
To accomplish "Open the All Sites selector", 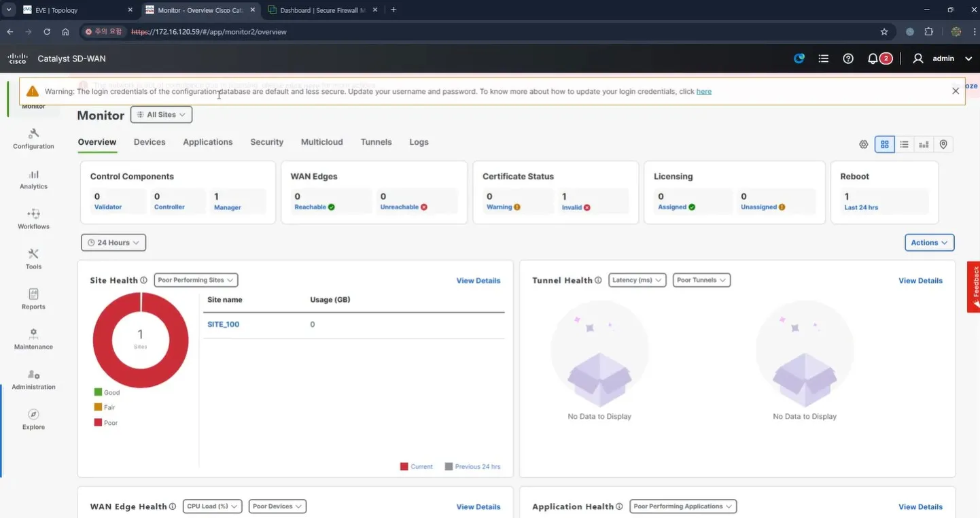I will tap(161, 115).
